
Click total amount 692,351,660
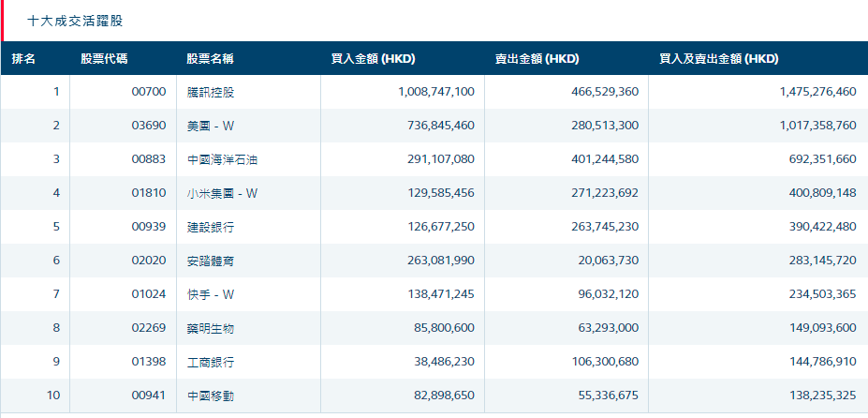[823, 159]
